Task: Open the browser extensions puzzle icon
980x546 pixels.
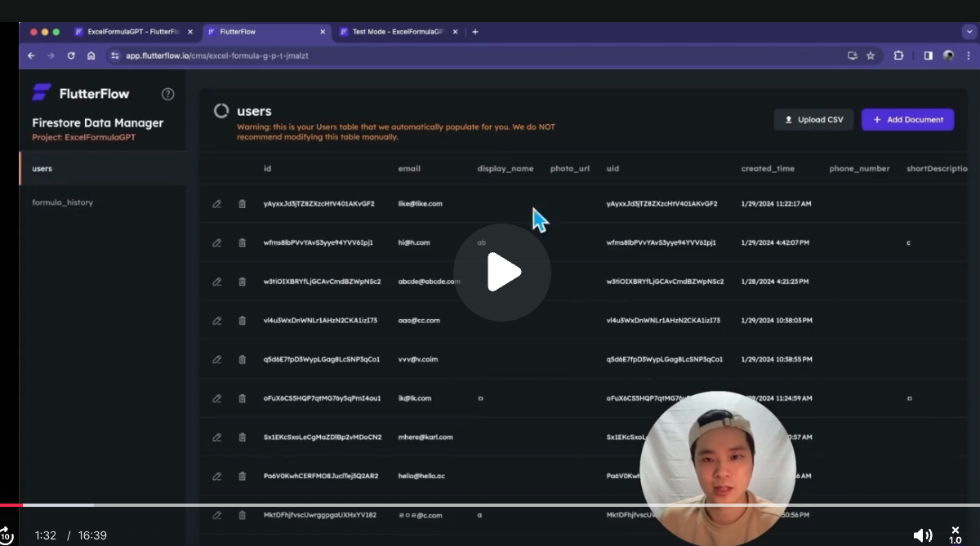Action: coord(898,55)
